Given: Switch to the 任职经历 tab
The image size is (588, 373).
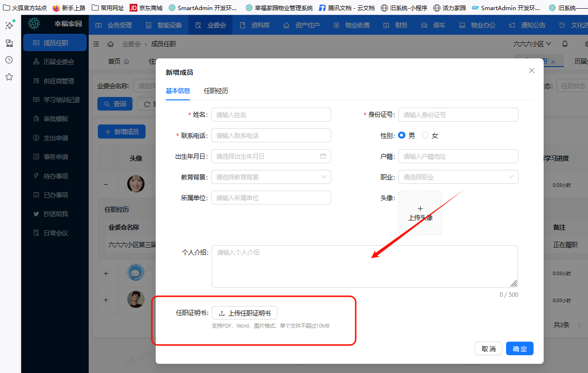Looking at the screenshot, I should click(215, 91).
